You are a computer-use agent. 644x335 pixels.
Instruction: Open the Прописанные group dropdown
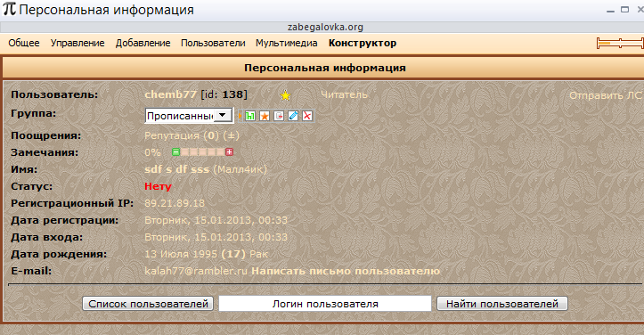pyautogui.click(x=189, y=116)
